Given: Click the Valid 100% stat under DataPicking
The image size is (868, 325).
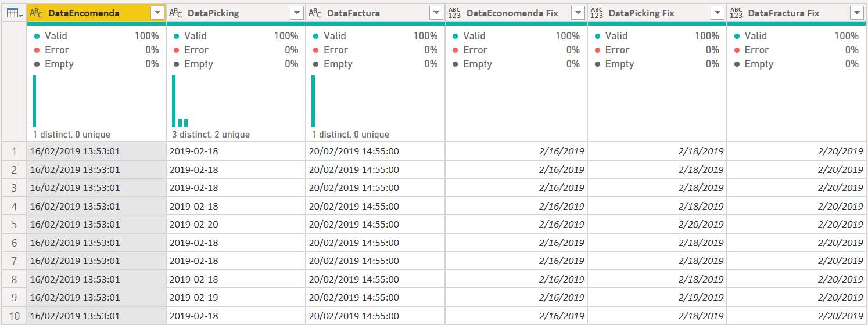Looking at the screenshot, I should click(236, 36).
